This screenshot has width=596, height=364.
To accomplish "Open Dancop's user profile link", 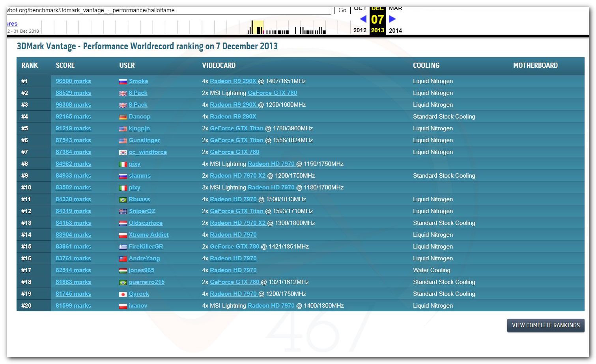I will click(x=140, y=117).
